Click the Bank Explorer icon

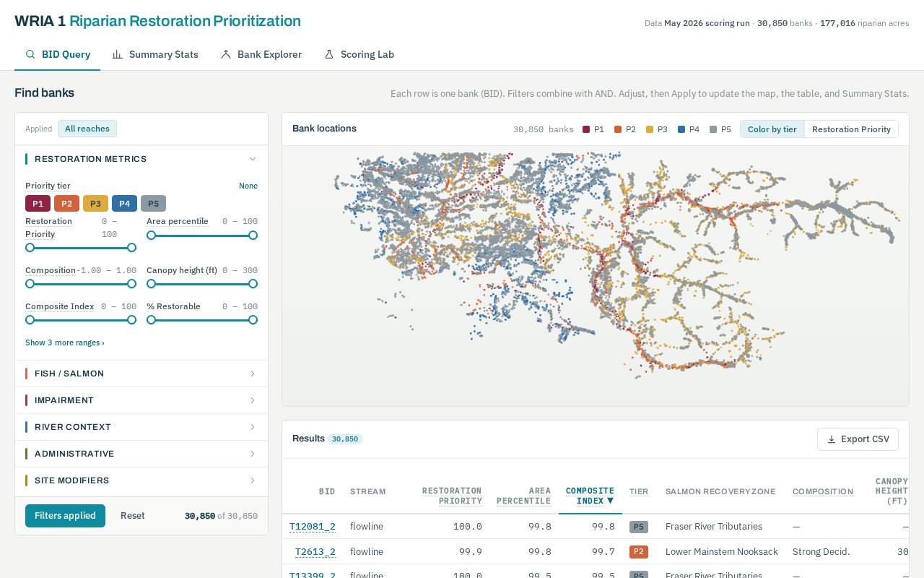pyautogui.click(x=226, y=54)
